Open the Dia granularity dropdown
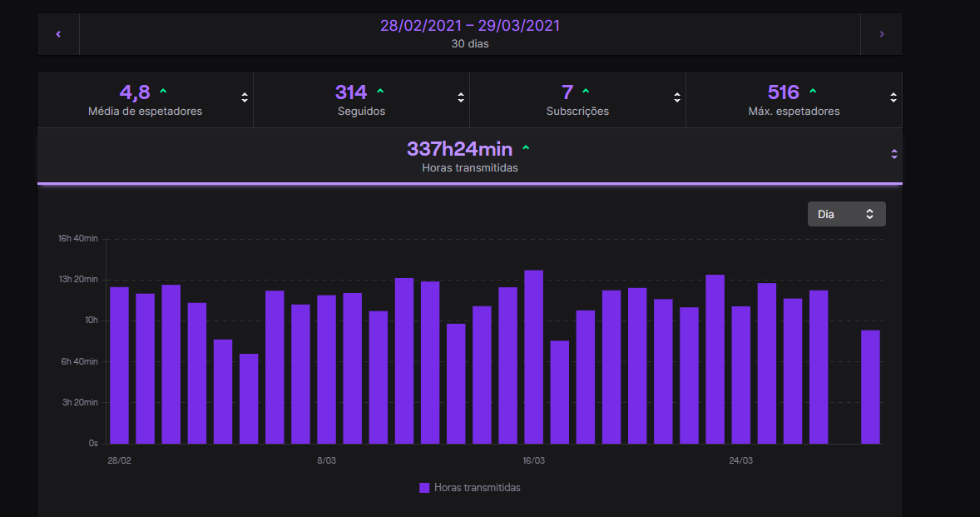Viewport: 980px width, 517px height. 846,214
